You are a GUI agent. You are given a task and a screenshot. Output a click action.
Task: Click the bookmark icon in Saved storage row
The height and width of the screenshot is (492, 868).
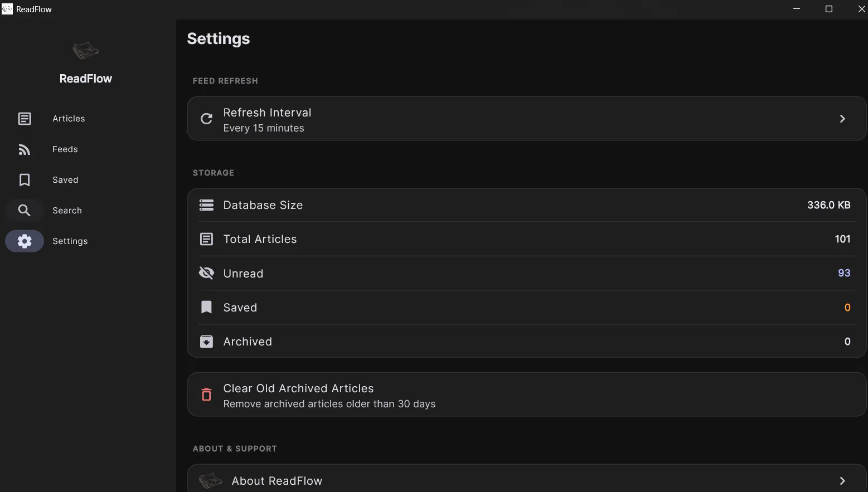tap(206, 308)
